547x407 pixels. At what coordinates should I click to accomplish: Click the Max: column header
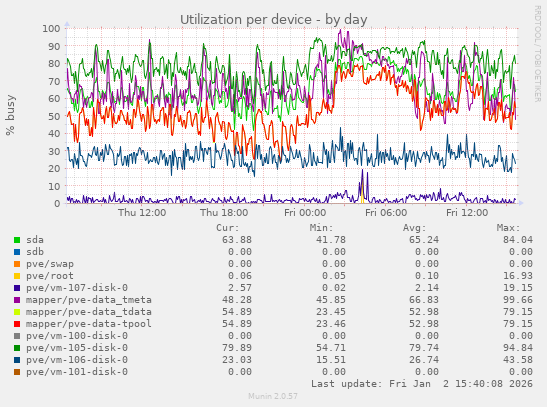[509, 228]
